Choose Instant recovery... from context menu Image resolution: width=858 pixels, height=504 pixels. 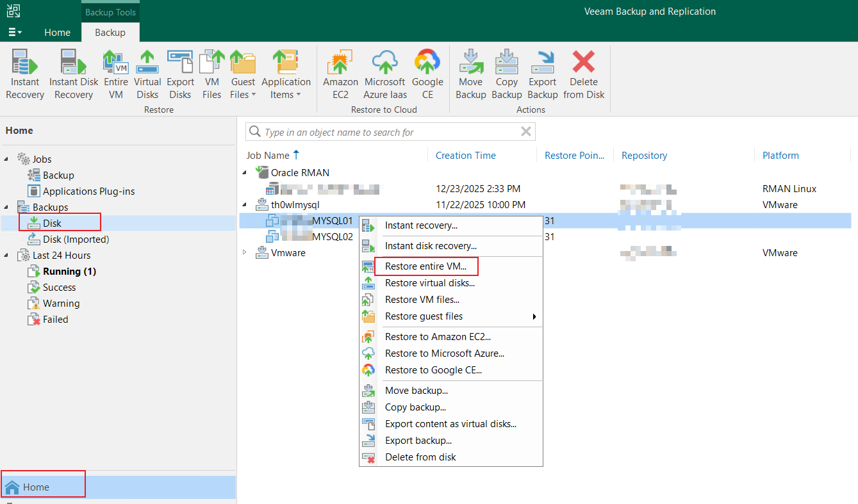tap(451, 225)
